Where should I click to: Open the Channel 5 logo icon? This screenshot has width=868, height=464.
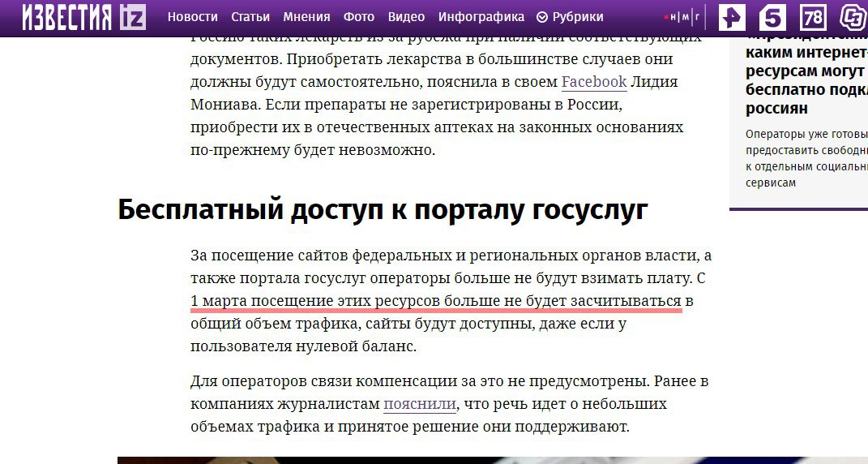(772, 17)
